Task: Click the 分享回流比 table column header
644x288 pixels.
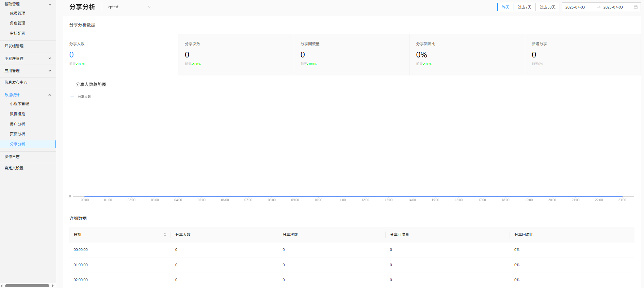Action: [x=524, y=235]
